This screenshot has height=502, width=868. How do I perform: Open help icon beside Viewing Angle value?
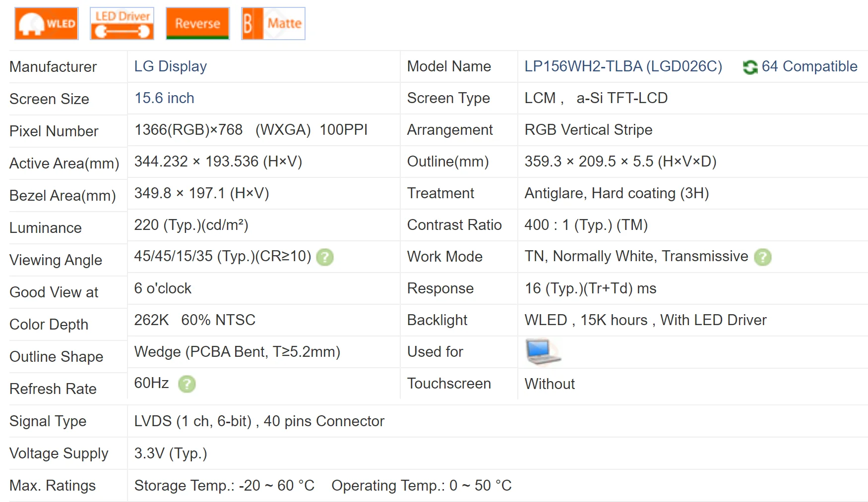(x=325, y=257)
